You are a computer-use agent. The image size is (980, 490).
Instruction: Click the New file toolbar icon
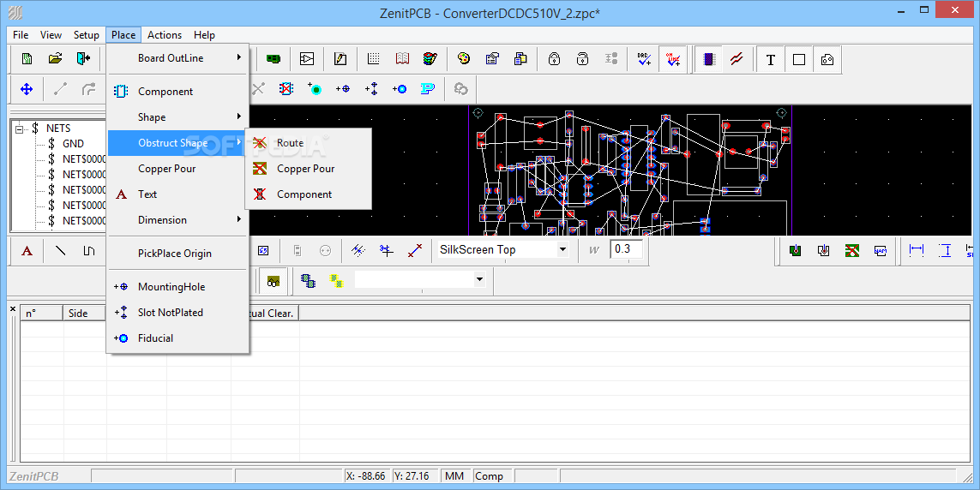(27, 58)
